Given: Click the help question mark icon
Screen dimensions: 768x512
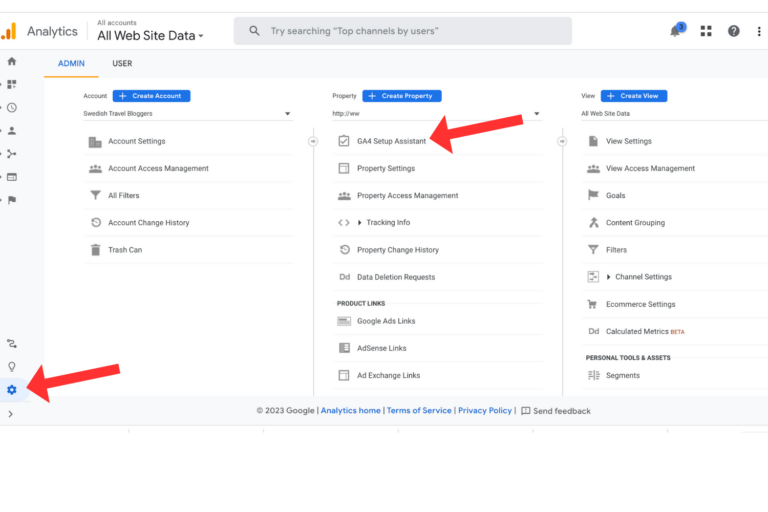Looking at the screenshot, I should tap(734, 31).
